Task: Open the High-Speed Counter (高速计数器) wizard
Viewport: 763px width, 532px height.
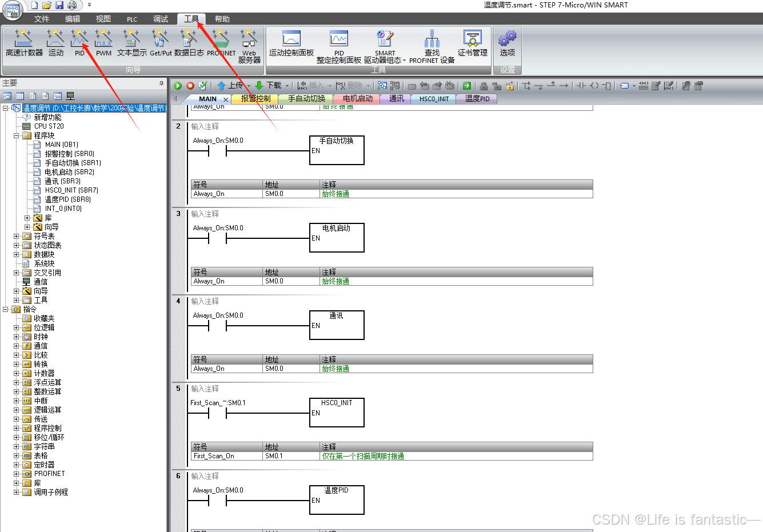Action: (x=24, y=43)
